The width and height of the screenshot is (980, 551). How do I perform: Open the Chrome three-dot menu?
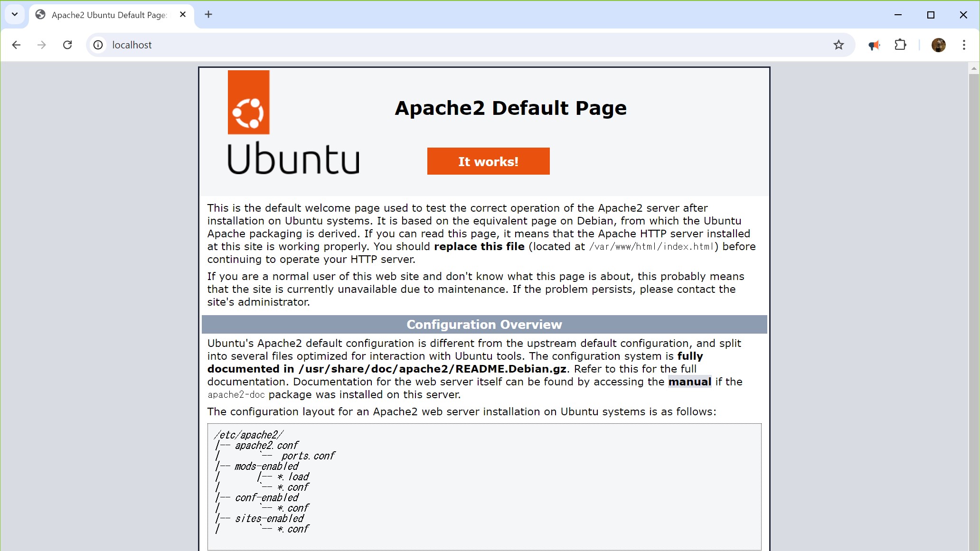coord(964,45)
